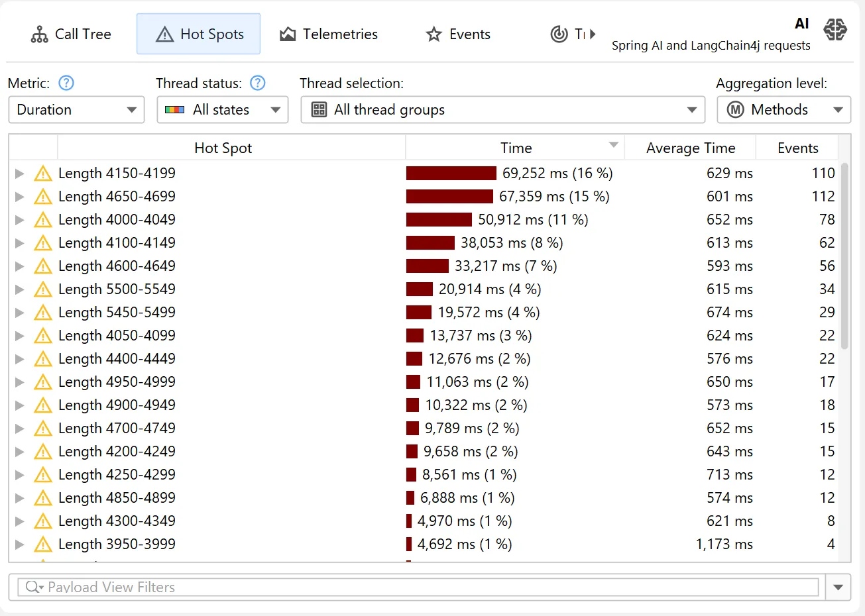Click the warning icon beside Length 4650-4699
Image resolution: width=865 pixels, height=616 pixels.
43,197
